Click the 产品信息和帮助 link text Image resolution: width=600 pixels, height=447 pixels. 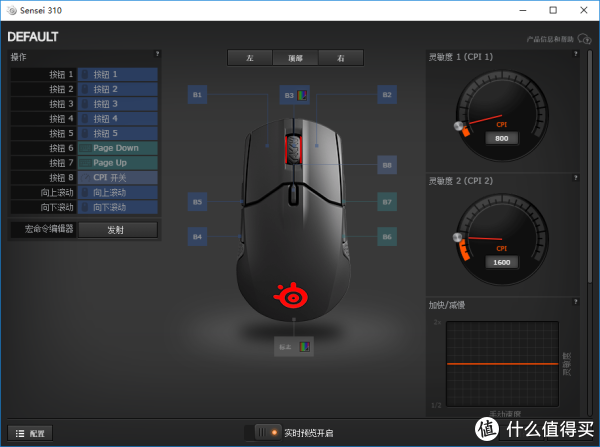(x=550, y=39)
